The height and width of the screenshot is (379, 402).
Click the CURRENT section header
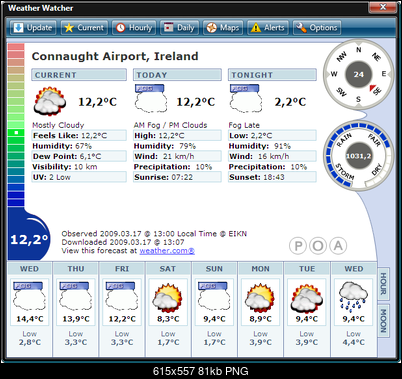79,75
